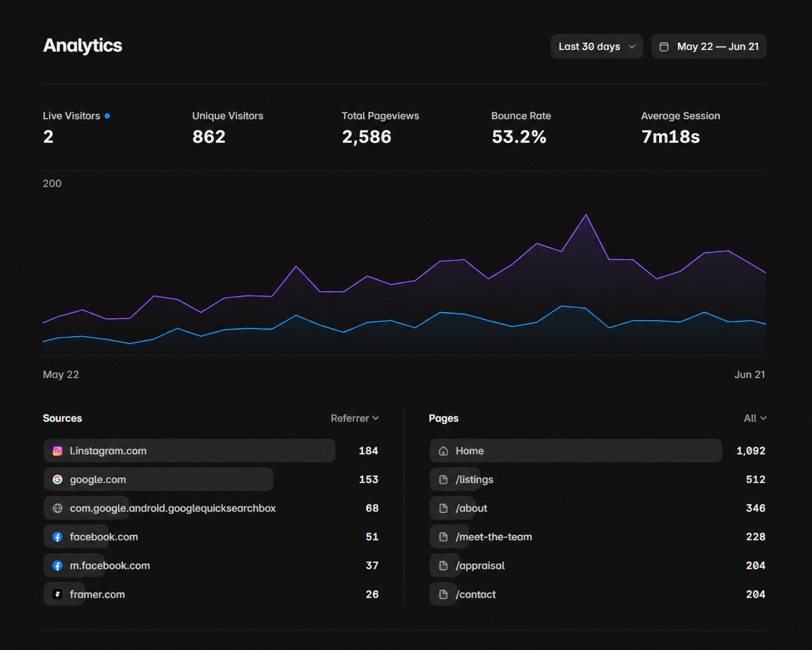
Task: Click the Instagram icon in Sources list
Action: click(x=57, y=451)
